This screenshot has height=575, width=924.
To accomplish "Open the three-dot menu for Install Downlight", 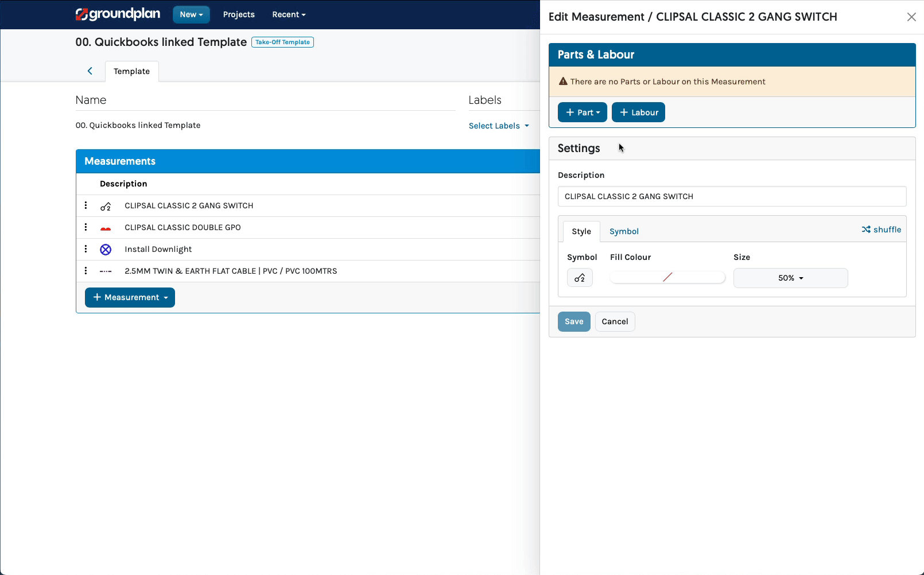I will pos(86,249).
